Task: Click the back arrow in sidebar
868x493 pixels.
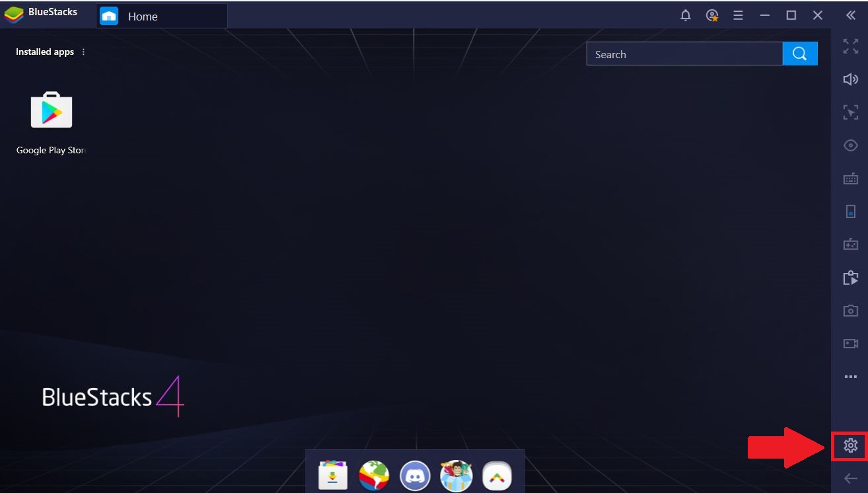Action: click(851, 478)
